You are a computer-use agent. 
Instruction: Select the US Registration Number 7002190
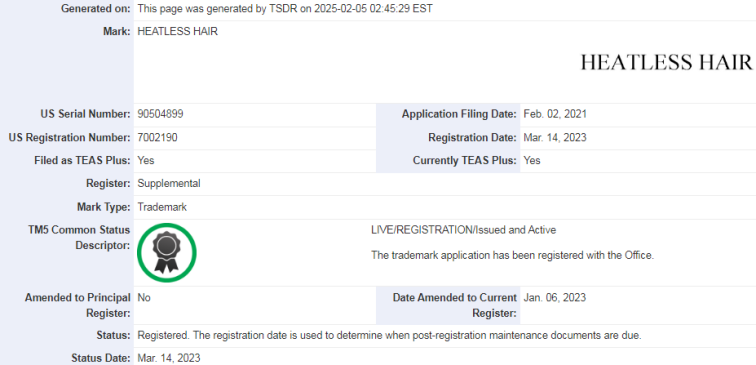click(157, 137)
